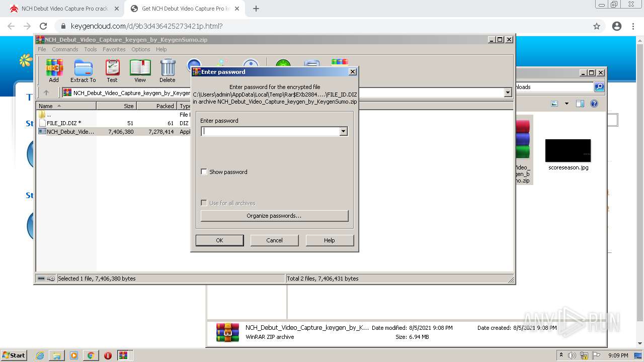Screen dimensions: 644x362
Task: Enable the Show password checkbox
Action: (204, 172)
